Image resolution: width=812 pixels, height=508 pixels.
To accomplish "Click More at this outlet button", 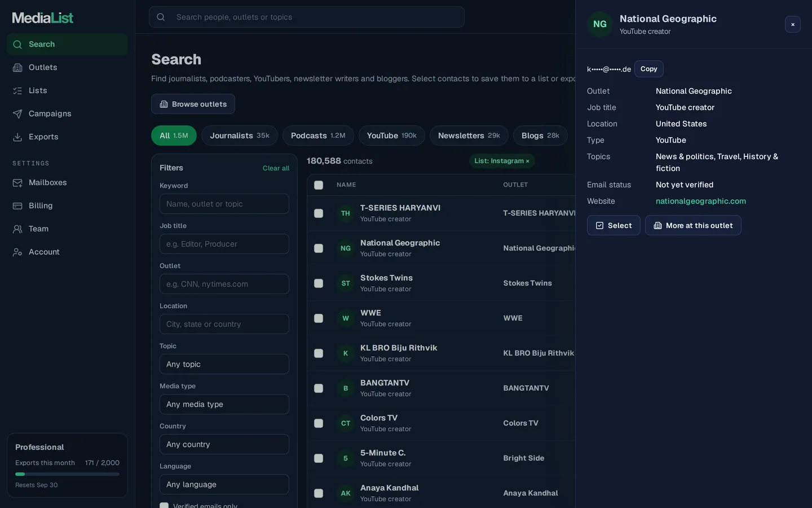I will (693, 225).
